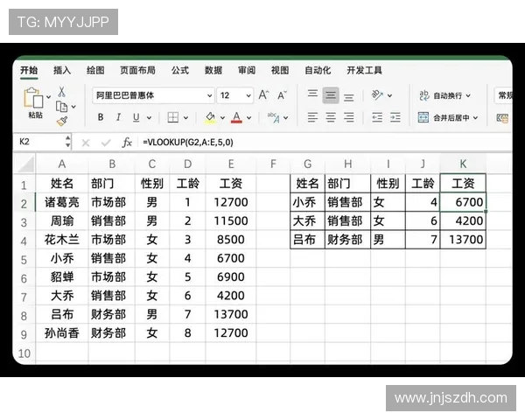The image size is (525, 420).
Task: Expand border style options arrow
Action: tap(185, 118)
